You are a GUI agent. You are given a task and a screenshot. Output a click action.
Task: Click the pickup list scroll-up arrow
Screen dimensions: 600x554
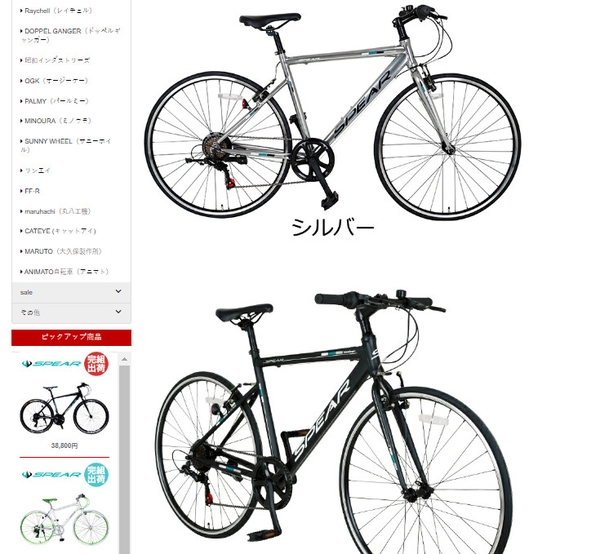pyautogui.click(x=124, y=359)
